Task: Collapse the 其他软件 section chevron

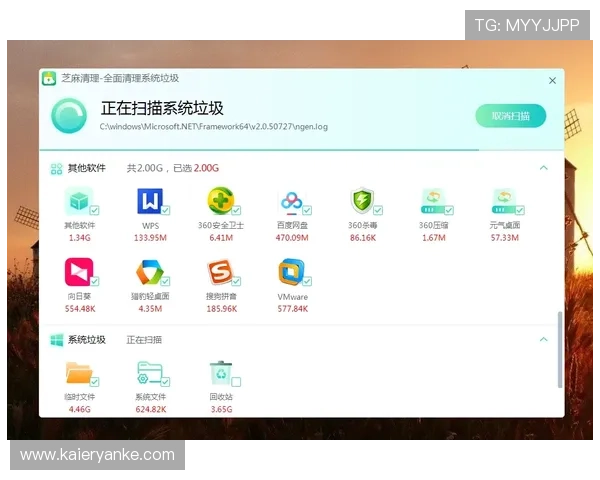Action: pyautogui.click(x=544, y=168)
